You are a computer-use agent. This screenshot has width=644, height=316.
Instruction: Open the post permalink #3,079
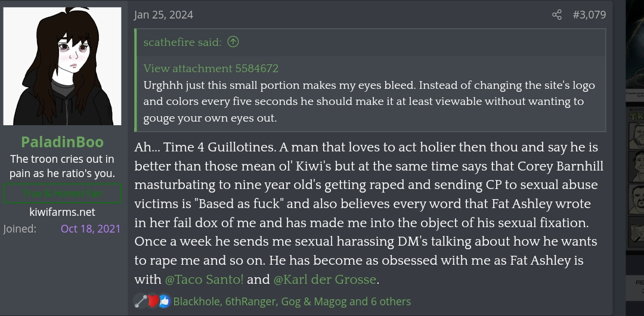click(589, 15)
